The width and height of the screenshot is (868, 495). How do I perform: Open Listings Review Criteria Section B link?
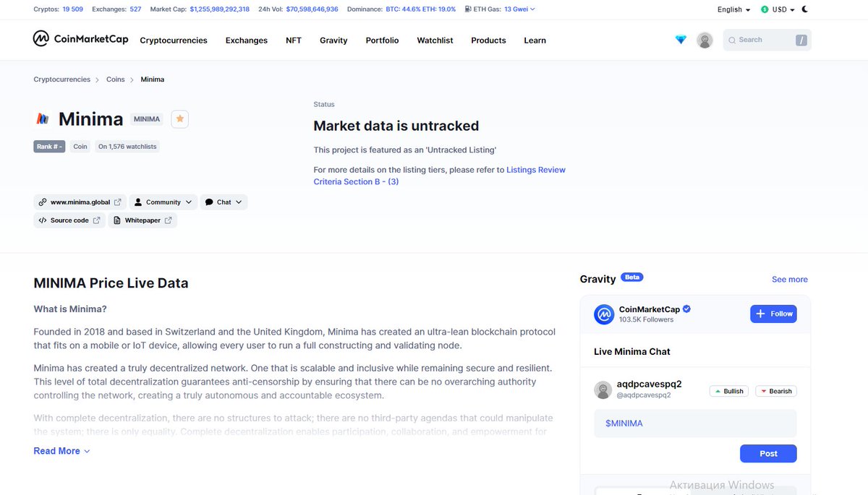coord(440,176)
